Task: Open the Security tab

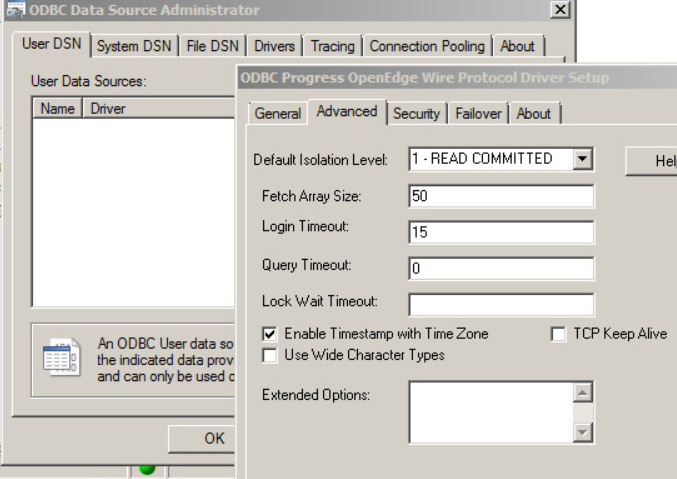Action: 416,113
